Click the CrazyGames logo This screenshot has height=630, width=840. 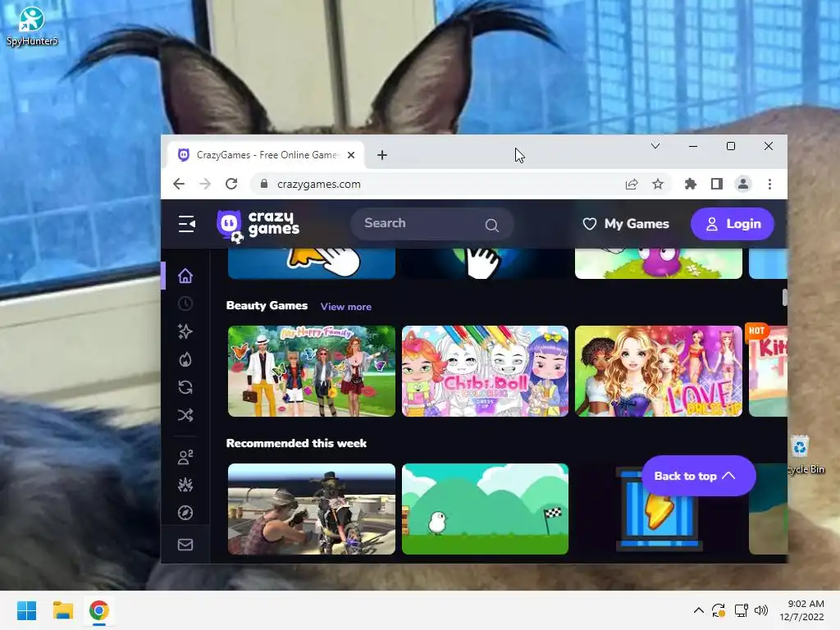point(258,225)
